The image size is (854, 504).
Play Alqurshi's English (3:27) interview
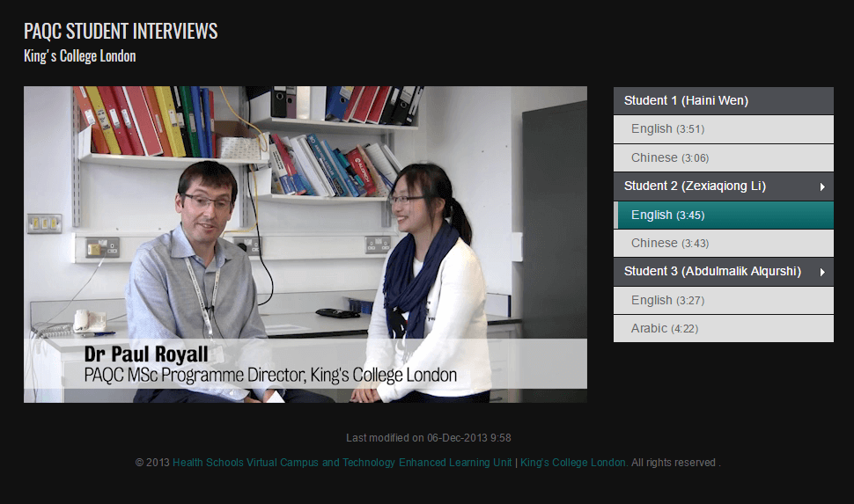[724, 301]
